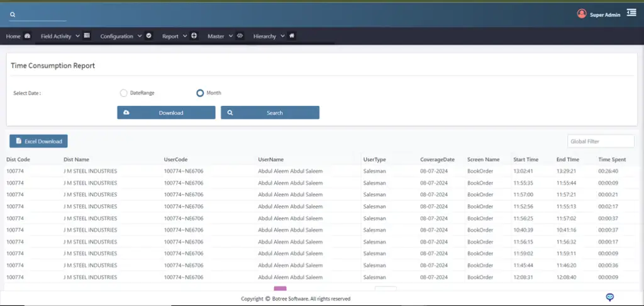
Task: Sort by the Start Time column header
Action: (526, 159)
